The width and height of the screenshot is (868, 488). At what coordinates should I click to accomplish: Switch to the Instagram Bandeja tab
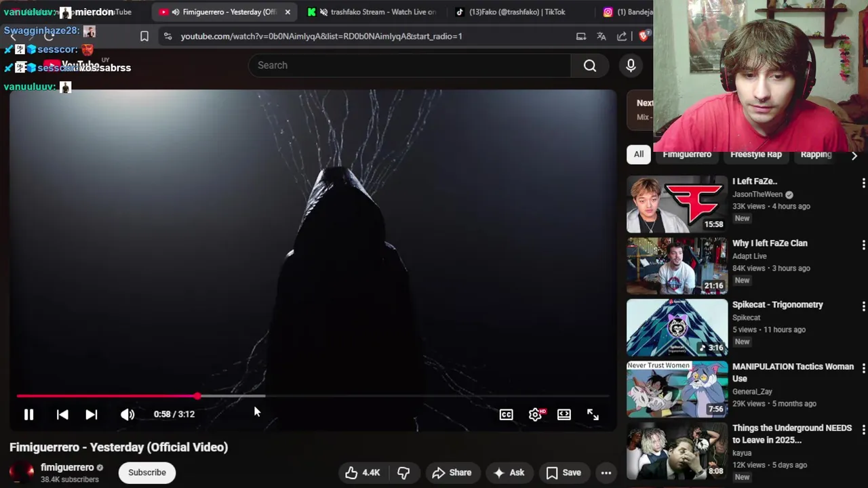(x=627, y=12)
